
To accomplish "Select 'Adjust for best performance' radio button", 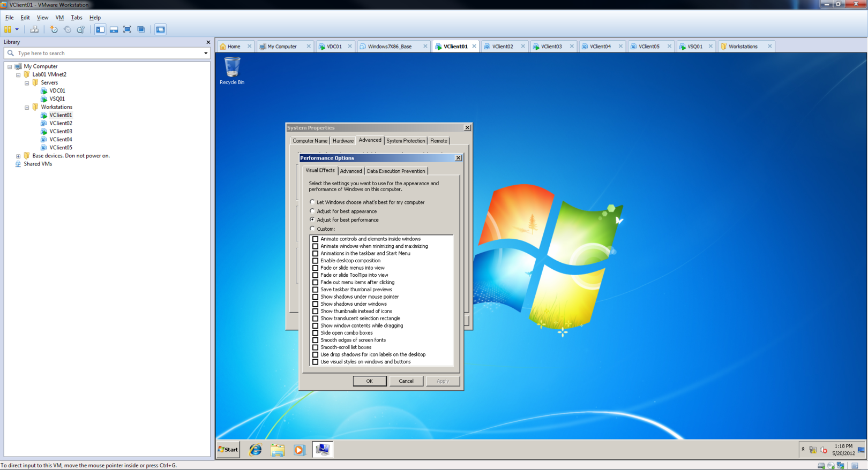I will pyautogui.click(x=312, y=219).
